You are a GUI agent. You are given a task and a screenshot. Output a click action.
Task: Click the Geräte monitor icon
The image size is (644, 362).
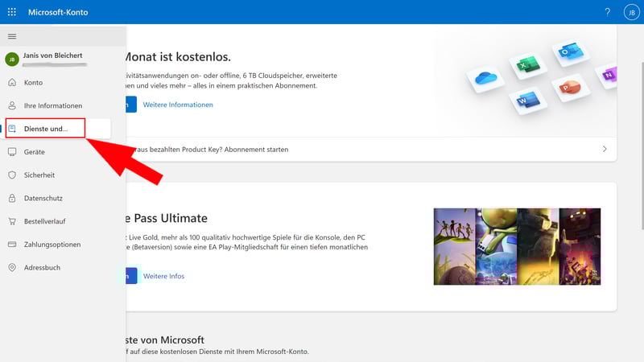point(12,152)
